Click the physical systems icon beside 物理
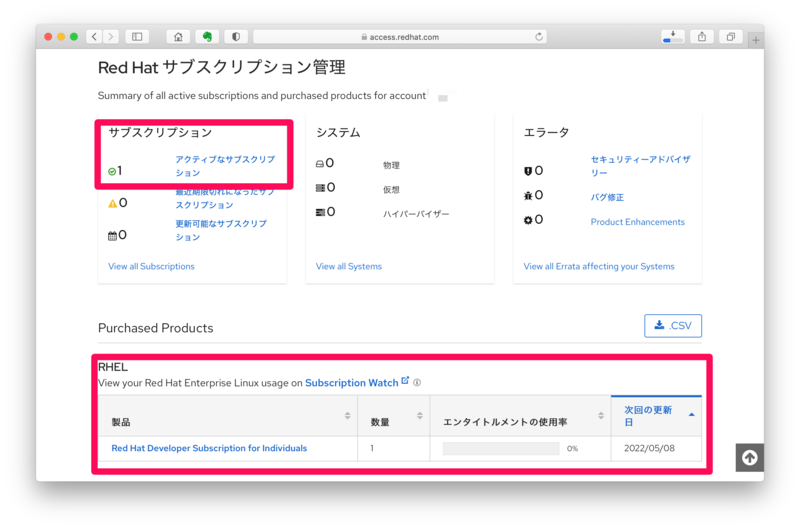800x529 pixels. tap(319, 164)
